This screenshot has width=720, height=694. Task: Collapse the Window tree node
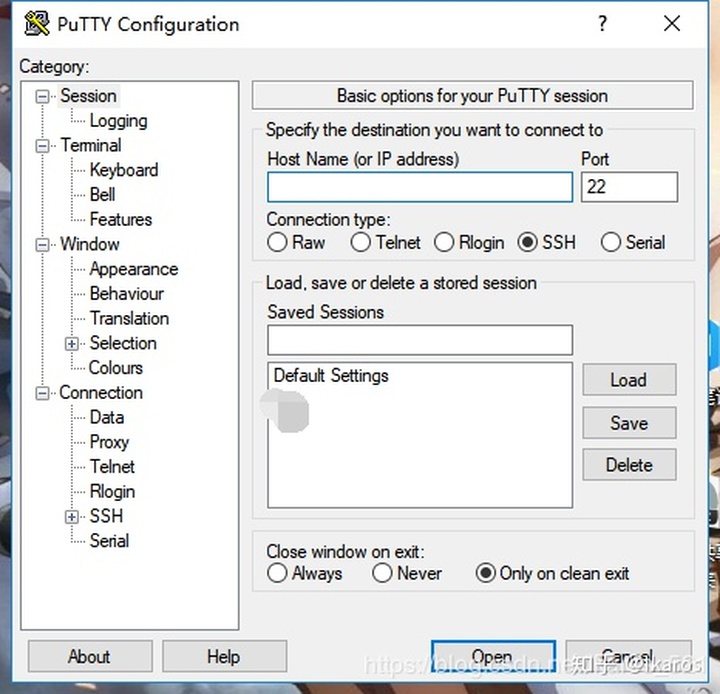click(x=42, y=245)
